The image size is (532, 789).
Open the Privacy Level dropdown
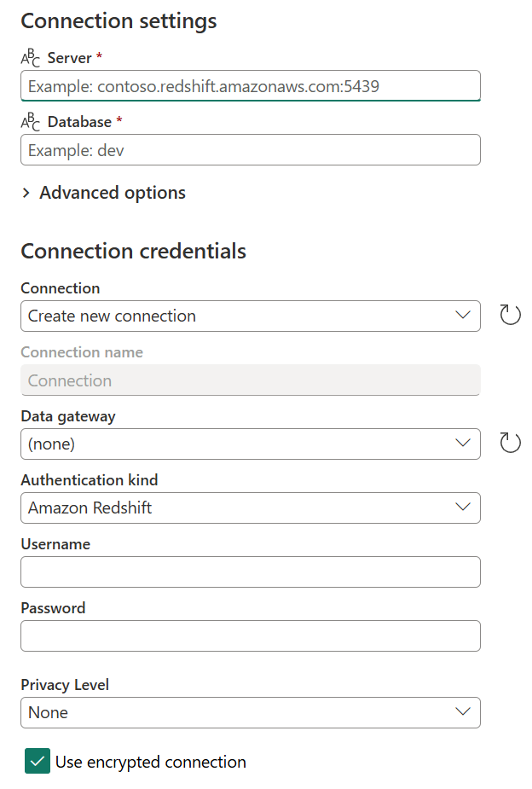[x=250, y=711]
